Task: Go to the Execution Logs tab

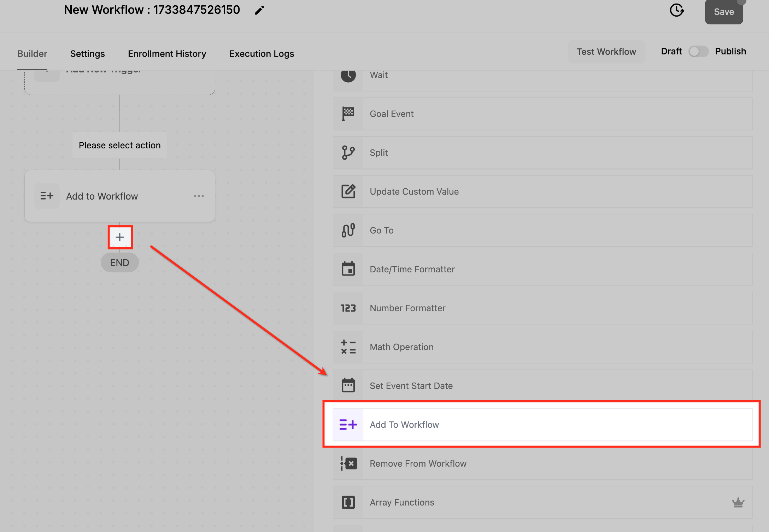Action: pos(262,54)
